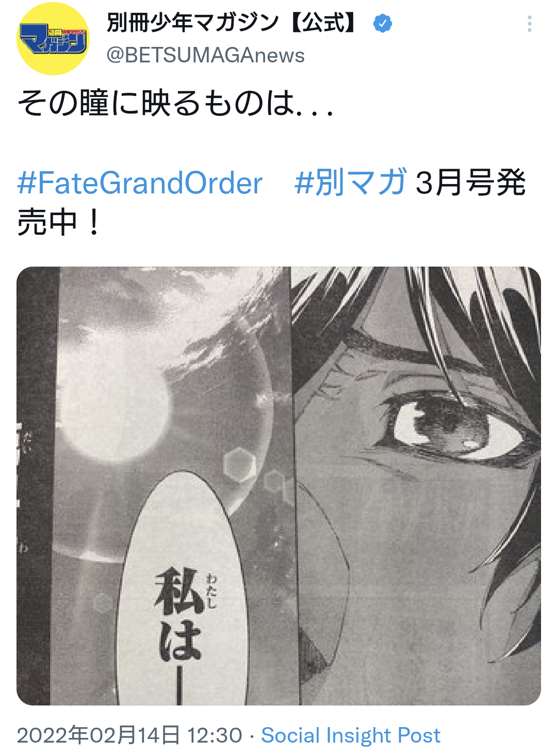Visit the @BETSUMAGAnews handle

[x=205, y=55]
